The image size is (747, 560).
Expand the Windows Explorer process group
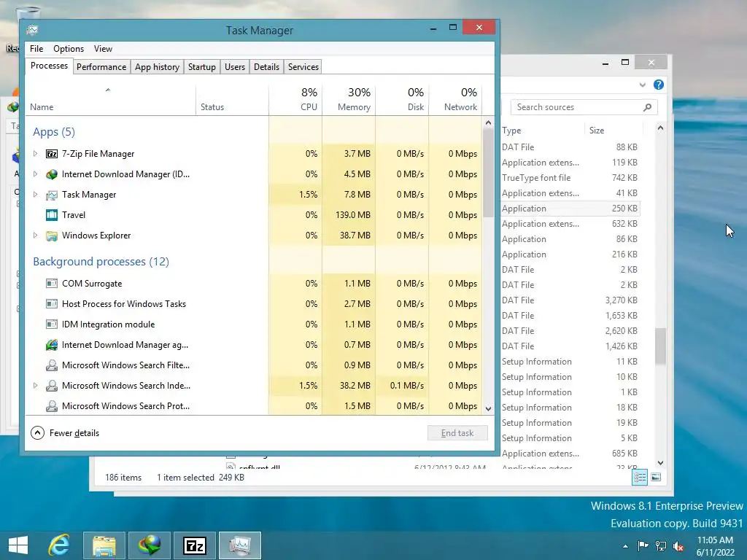35,236
